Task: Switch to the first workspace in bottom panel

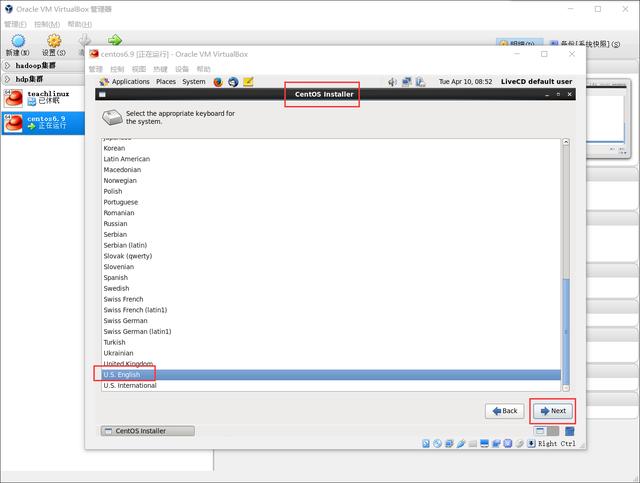Action: [540, 431]
